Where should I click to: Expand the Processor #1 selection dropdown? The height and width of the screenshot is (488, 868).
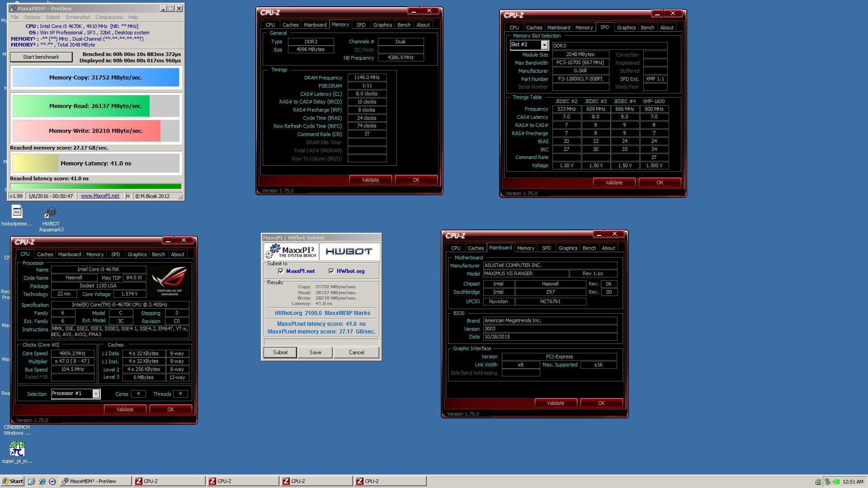pyautogui.click(x=96, y=394)
